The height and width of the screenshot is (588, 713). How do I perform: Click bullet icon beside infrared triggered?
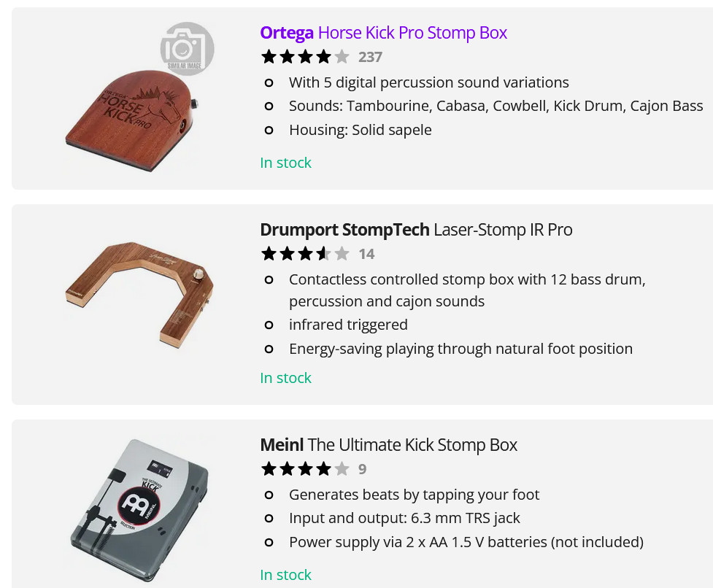tap(269, 325)
